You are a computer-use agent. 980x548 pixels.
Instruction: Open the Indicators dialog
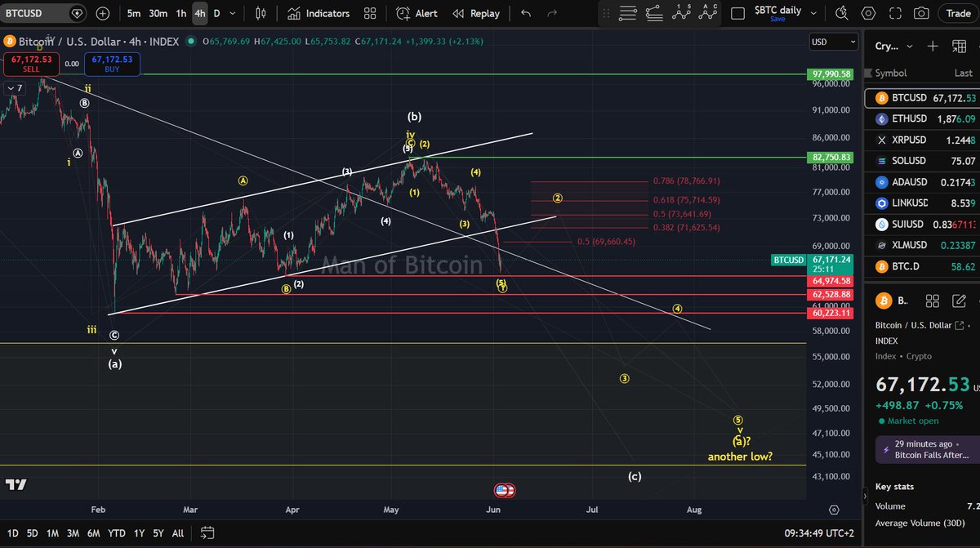[318, 13]
